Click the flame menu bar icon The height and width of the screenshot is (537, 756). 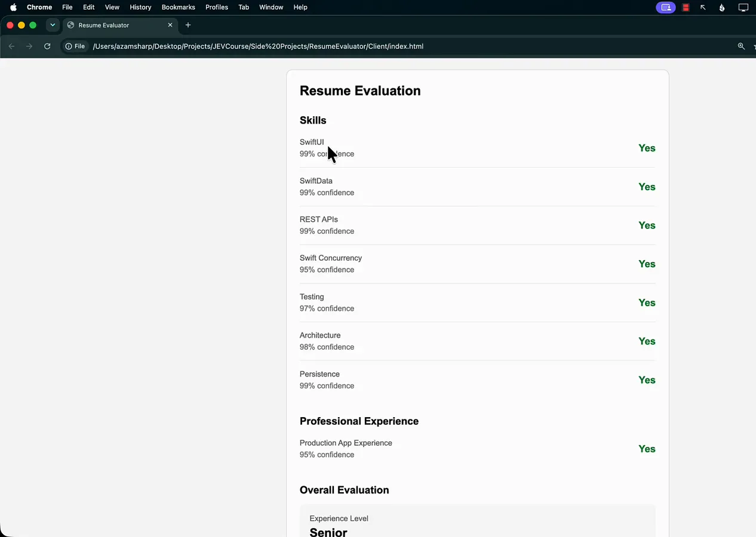click(x=722, y=7)
